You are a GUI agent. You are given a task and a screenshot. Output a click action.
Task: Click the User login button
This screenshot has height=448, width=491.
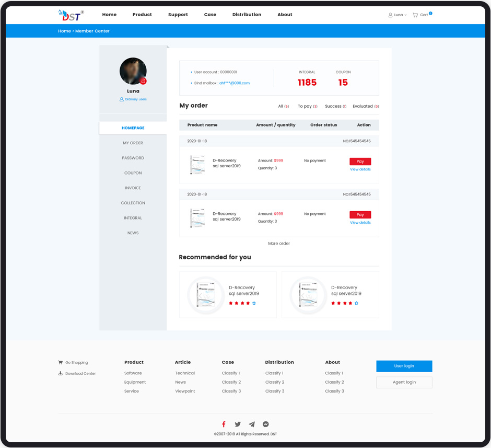404,366
